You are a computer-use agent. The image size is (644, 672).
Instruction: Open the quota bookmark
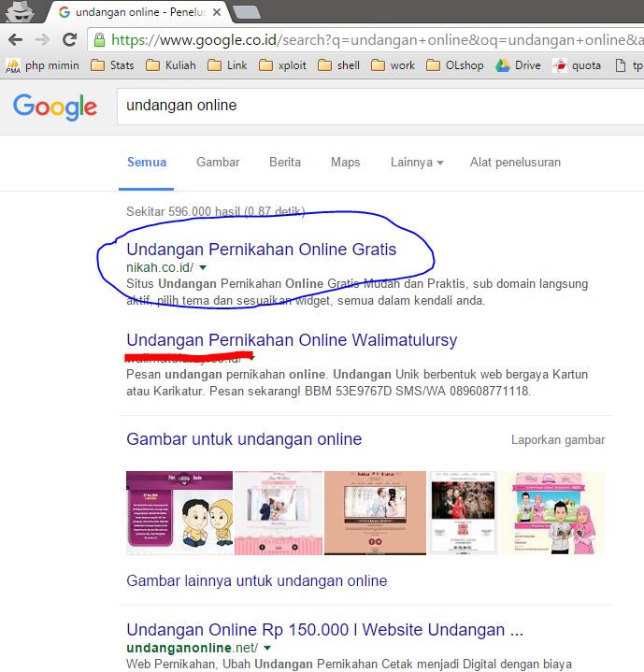coord(580,65)
